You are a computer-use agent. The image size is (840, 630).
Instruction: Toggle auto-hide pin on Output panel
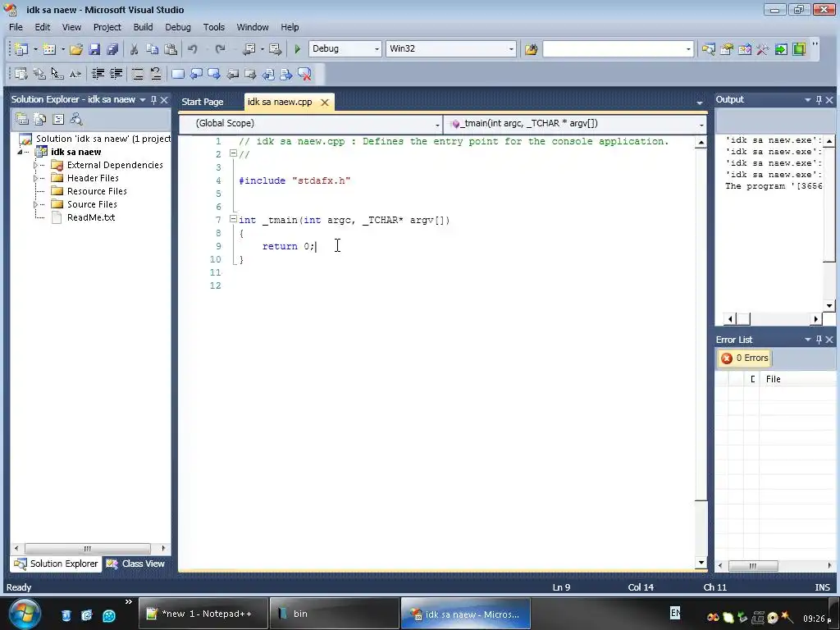819,99
